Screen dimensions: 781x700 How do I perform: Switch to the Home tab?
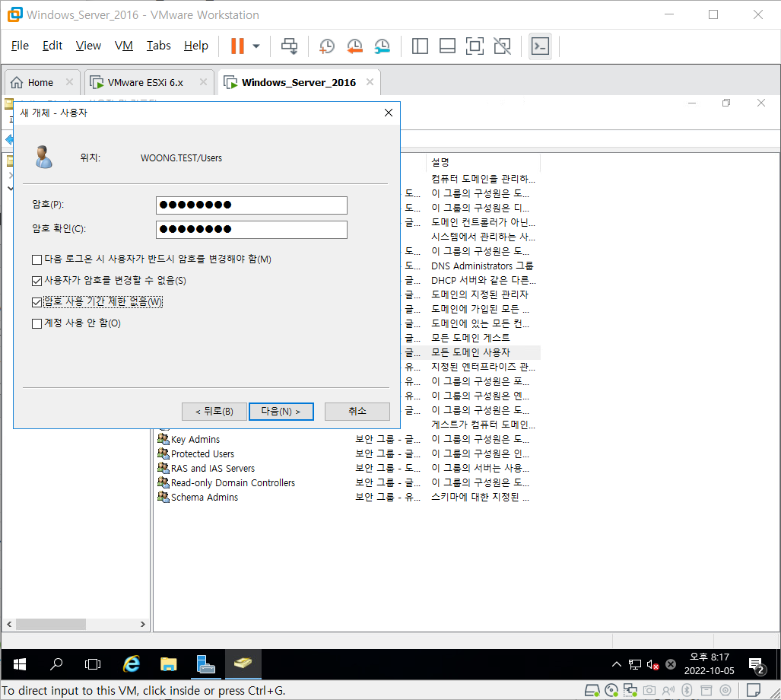click(x=40, y=82)
